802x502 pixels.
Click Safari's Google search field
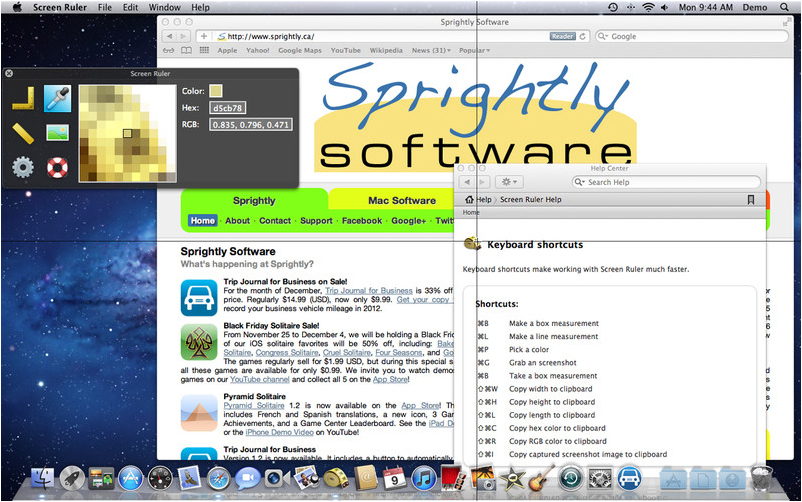coord(692,36)
